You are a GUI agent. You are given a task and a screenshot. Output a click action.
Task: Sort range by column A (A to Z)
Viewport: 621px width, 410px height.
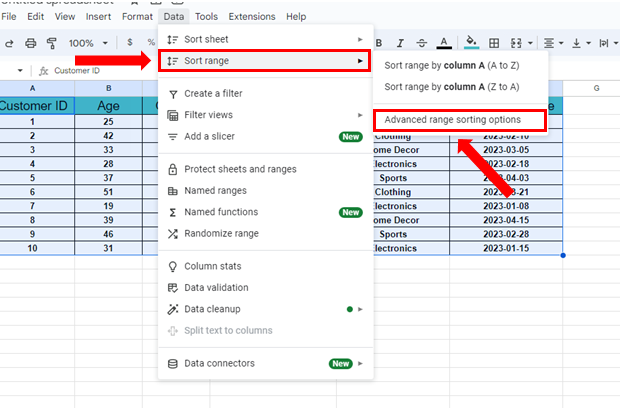[x=461, y=65]
